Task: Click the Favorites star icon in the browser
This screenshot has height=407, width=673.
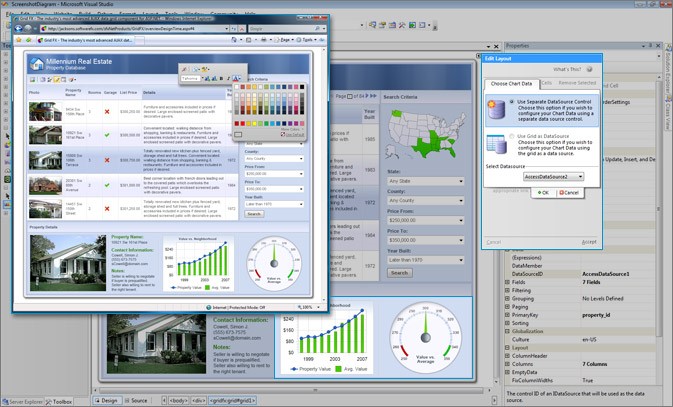Action: [18, 40]
